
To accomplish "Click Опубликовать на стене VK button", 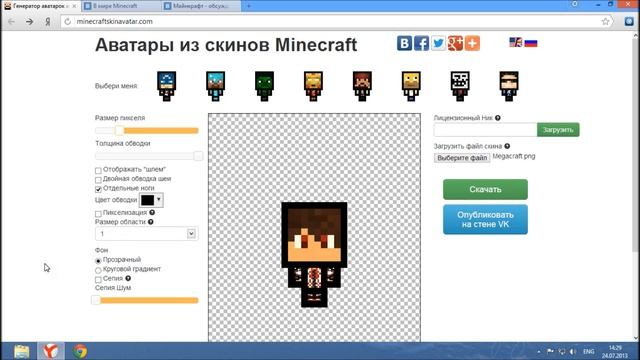I will pyautogui.click(x=485, y=220).
